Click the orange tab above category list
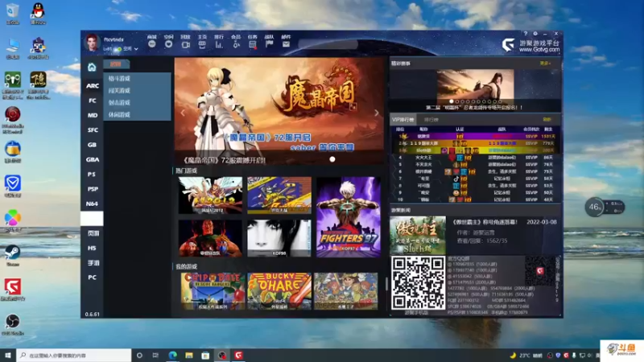Viewport: 644px width, 362px height. (x=116, y=64)
